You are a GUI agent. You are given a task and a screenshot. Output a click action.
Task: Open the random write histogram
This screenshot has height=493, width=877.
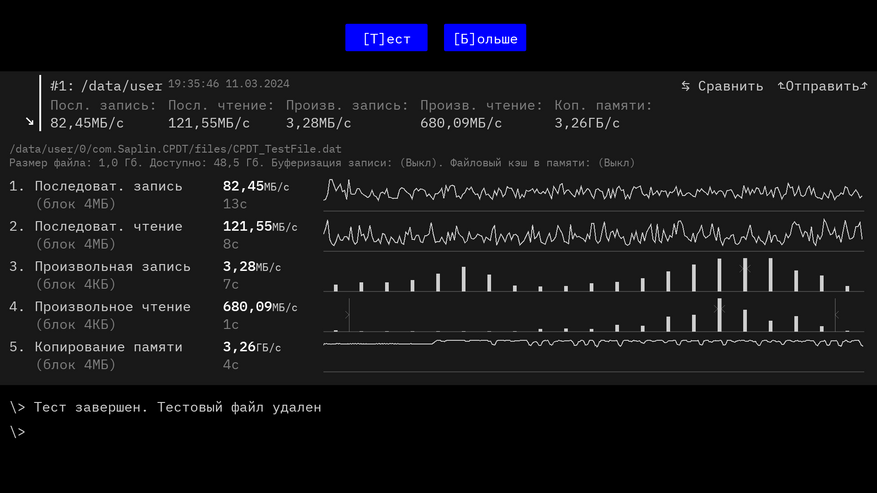pos(593,274)
